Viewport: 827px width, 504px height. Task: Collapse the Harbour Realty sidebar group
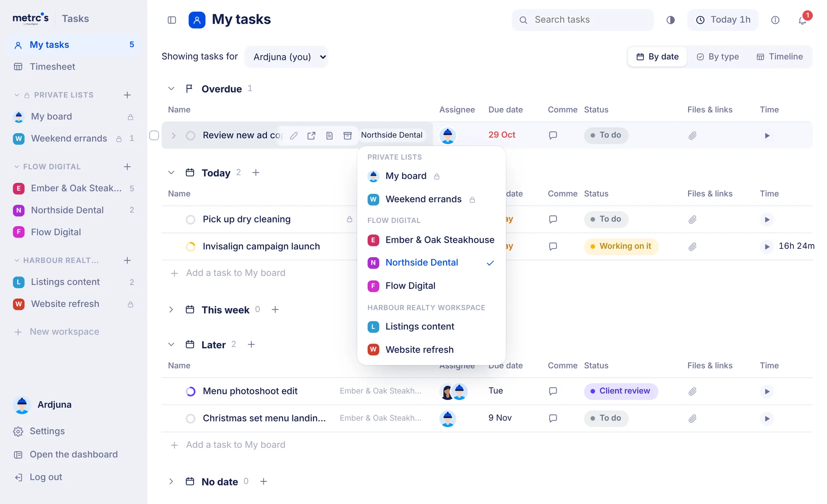[17, 260]
